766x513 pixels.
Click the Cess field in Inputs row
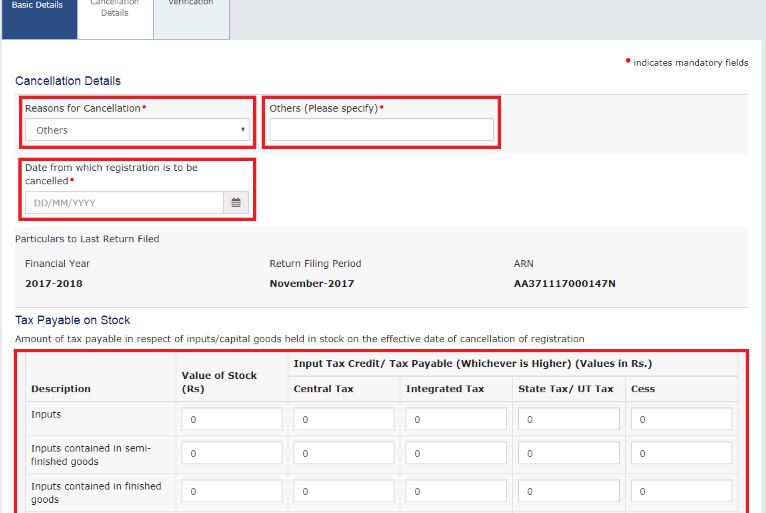coord(682,419)
